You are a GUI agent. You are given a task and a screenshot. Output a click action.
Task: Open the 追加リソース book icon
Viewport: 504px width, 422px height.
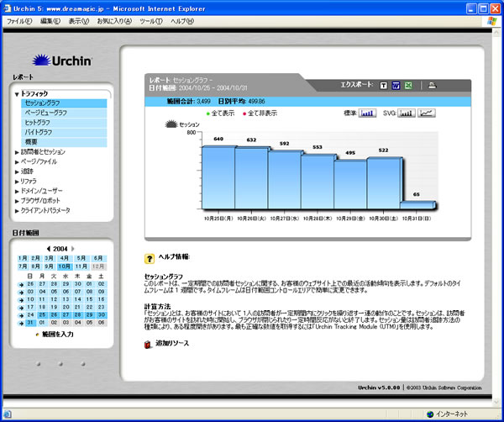(148, 344)
